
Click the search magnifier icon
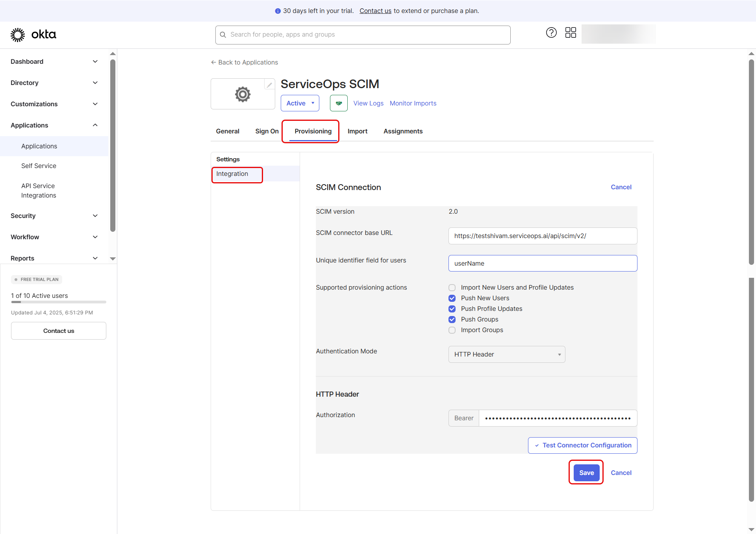click(223, 35)
